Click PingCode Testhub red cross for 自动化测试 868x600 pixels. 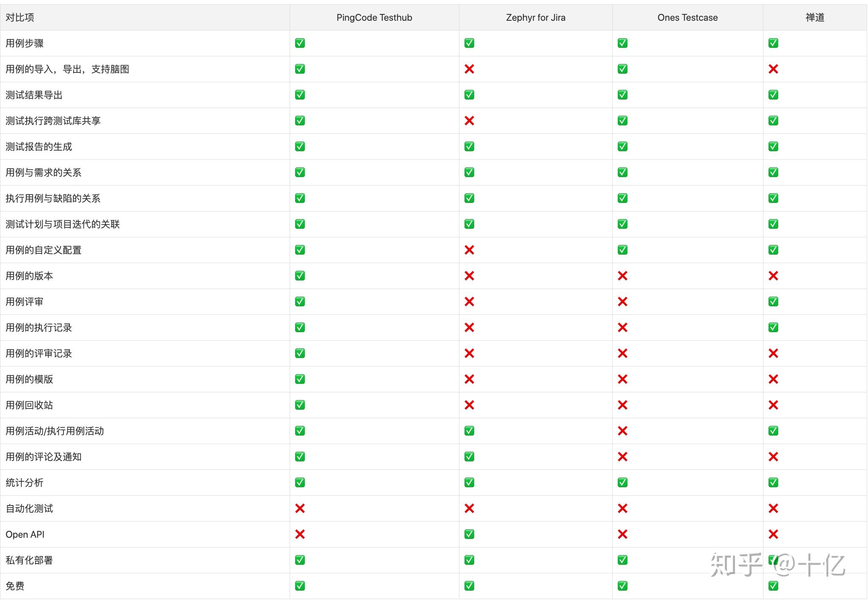tap(300, 508)
